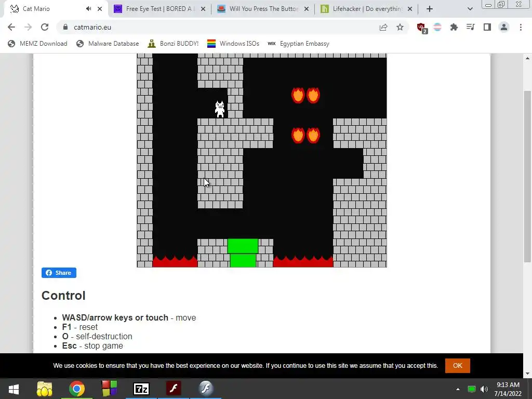Go back to previous page
The height and width of the screenshot is (399, 532).
coord(11,27)
